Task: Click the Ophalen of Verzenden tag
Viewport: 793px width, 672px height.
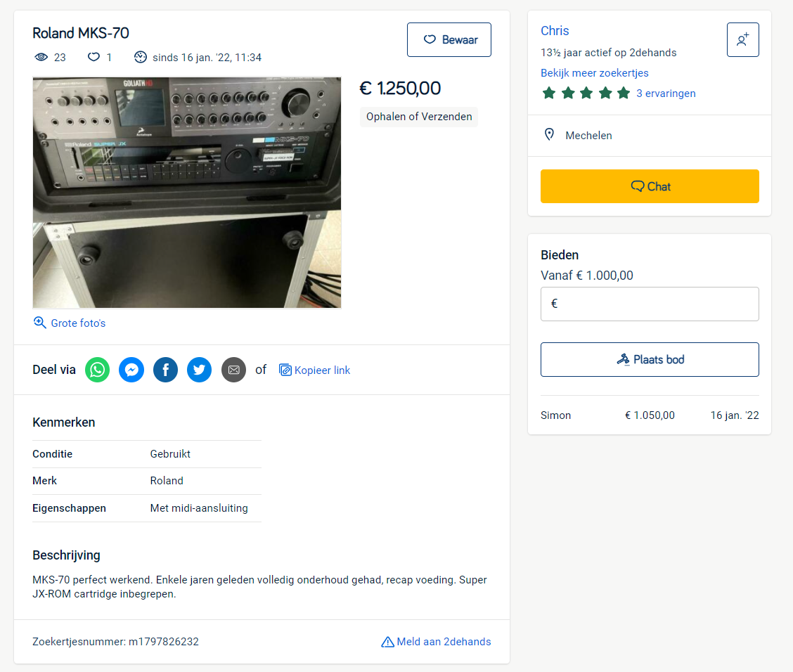Action: tap(419, 117)
